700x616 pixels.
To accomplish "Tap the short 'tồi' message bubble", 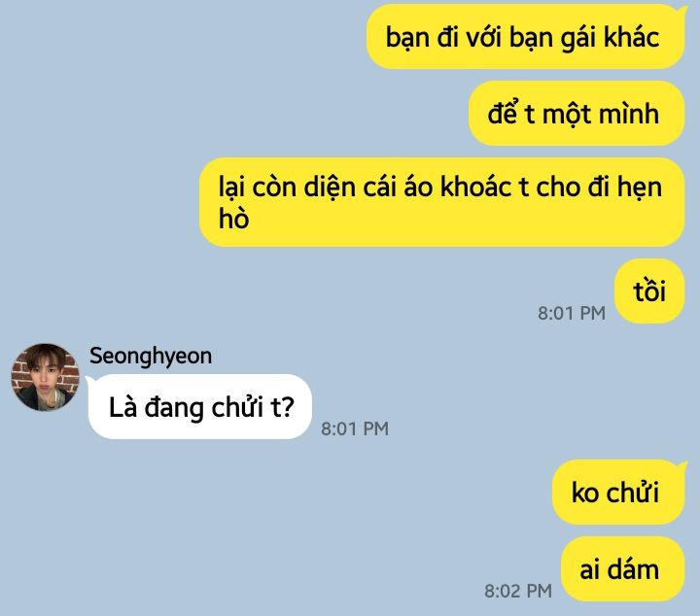I will click(649, 291).
